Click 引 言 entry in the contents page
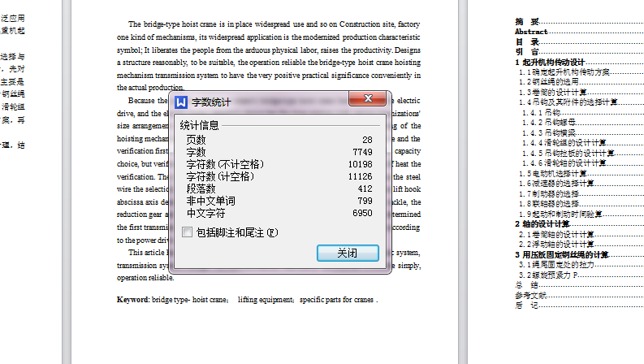Screen dimensions: 644x364 (x=579, y=52)
